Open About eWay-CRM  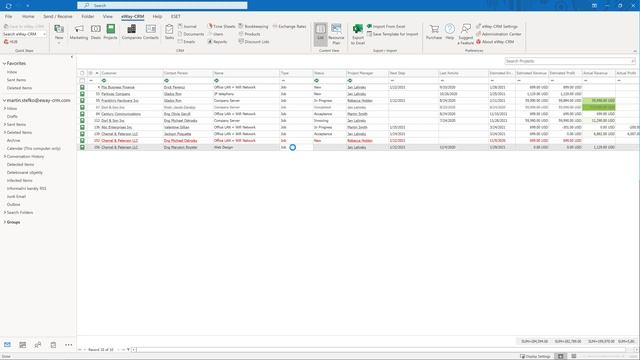click(x=495, y=42)
